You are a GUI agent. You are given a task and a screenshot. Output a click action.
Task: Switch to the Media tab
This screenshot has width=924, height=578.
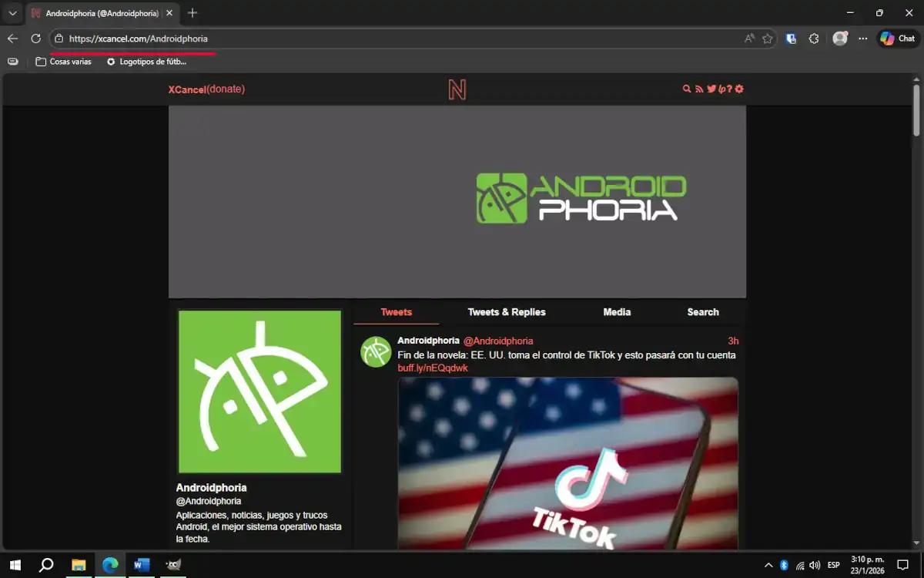pos(617,312)
